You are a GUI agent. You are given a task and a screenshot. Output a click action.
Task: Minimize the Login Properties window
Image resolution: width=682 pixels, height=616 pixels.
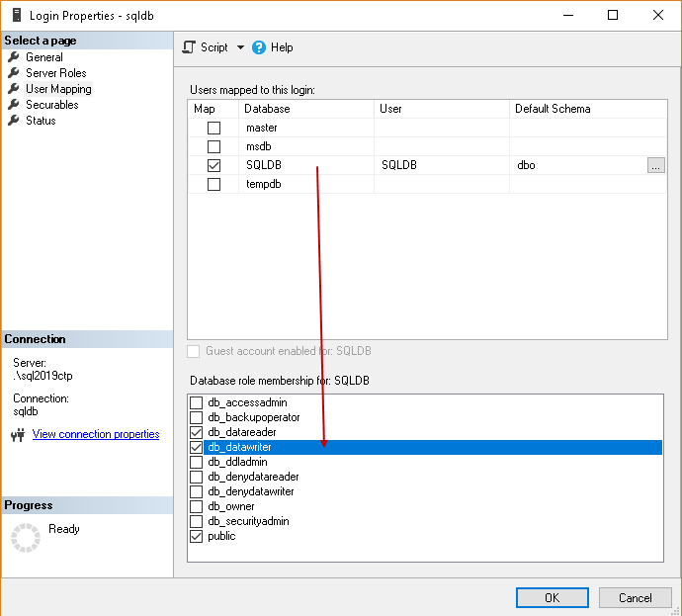tap(568, 15)
